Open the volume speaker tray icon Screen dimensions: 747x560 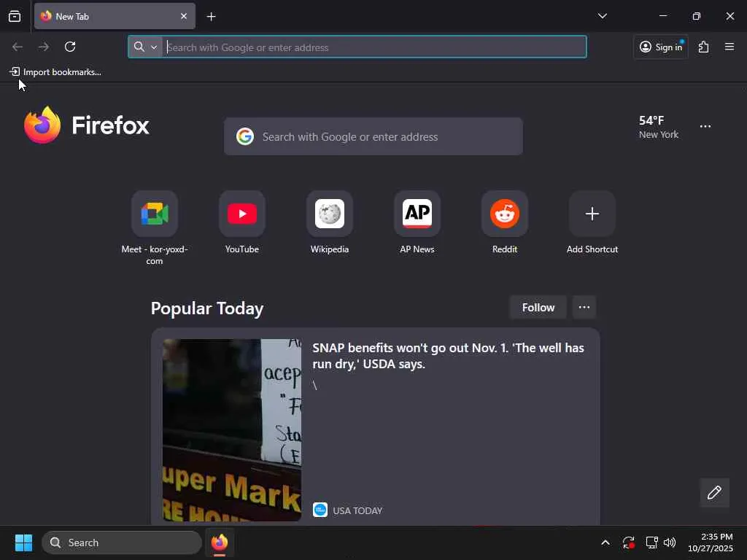[670, 542]
